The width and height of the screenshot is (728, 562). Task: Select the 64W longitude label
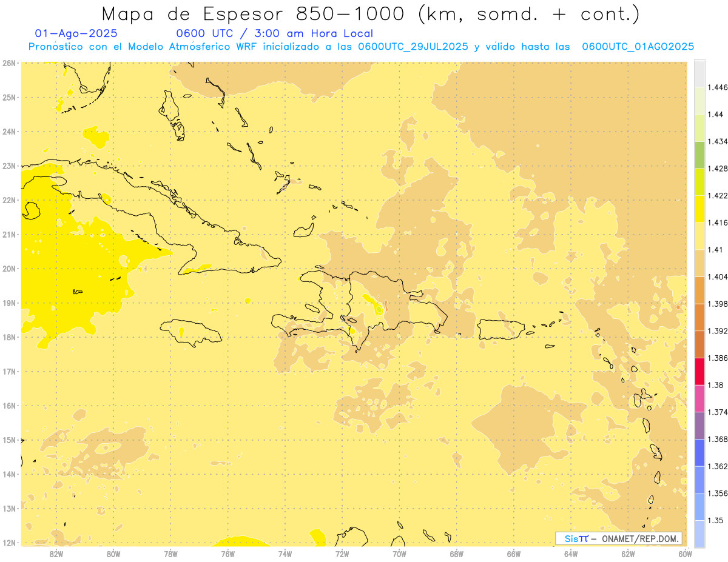pyautogui.click(x=571, y=554)
